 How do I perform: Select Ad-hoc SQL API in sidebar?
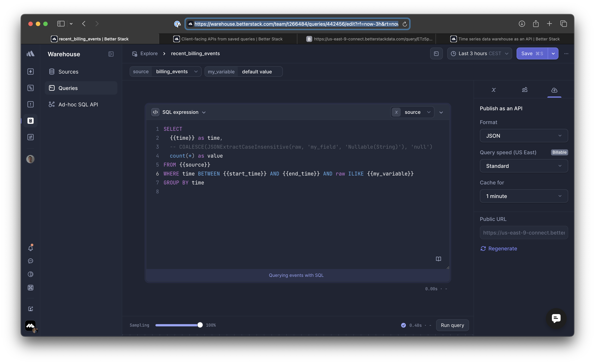click(78, 105)
